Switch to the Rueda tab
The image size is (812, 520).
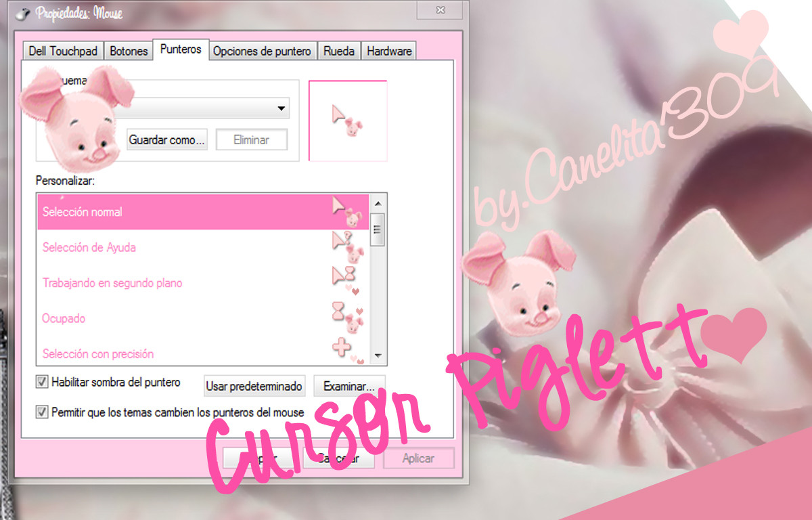tap(339, 51)
